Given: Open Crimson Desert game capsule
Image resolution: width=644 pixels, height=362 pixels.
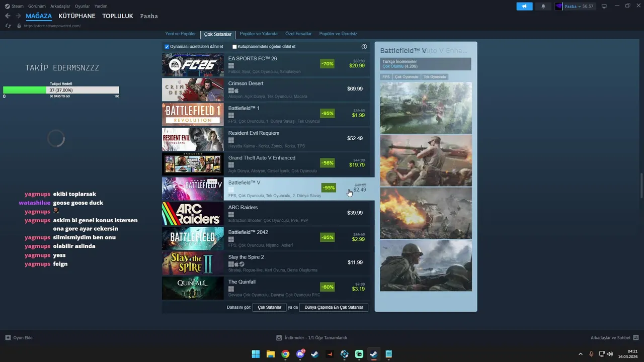Looking at the screenshot, I should click(193, 89).
